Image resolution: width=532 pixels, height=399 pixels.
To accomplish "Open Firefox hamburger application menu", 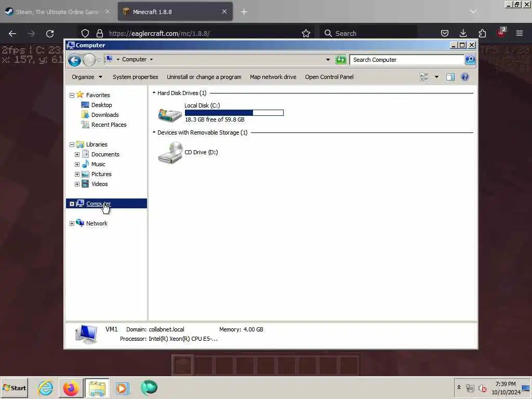I will pyautogui.click(x=520, y=33).
